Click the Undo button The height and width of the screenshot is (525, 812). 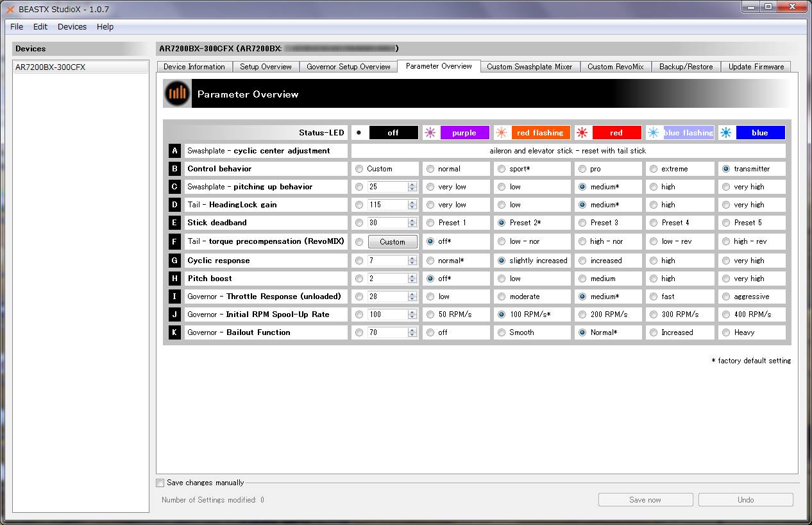tap(746, 500)
